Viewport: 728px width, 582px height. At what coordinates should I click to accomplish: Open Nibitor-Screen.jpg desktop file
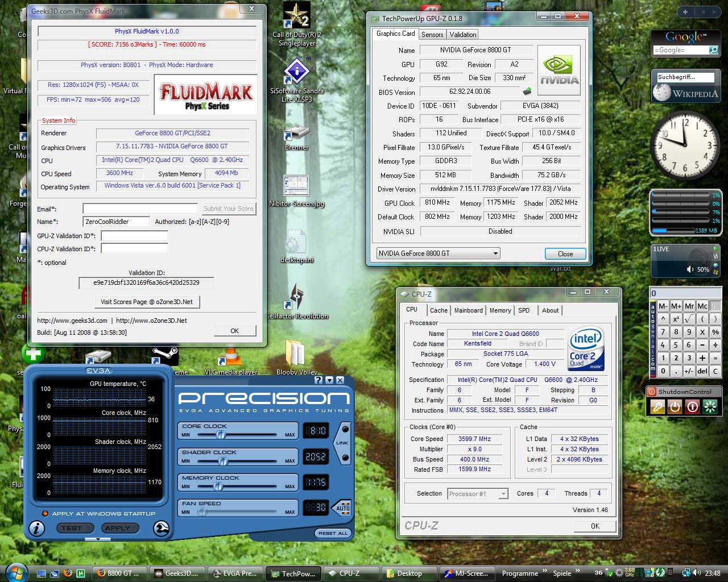click(297, 192)
